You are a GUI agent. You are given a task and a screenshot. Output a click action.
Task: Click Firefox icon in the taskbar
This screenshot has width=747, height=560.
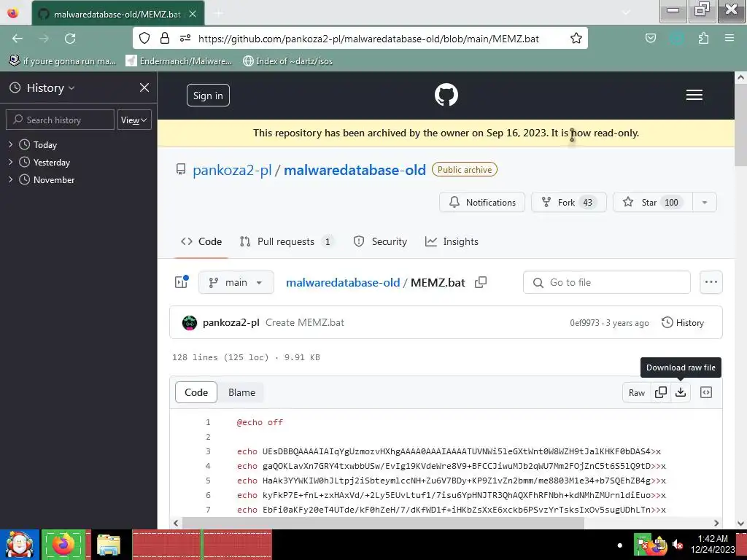tap(63, 544)
